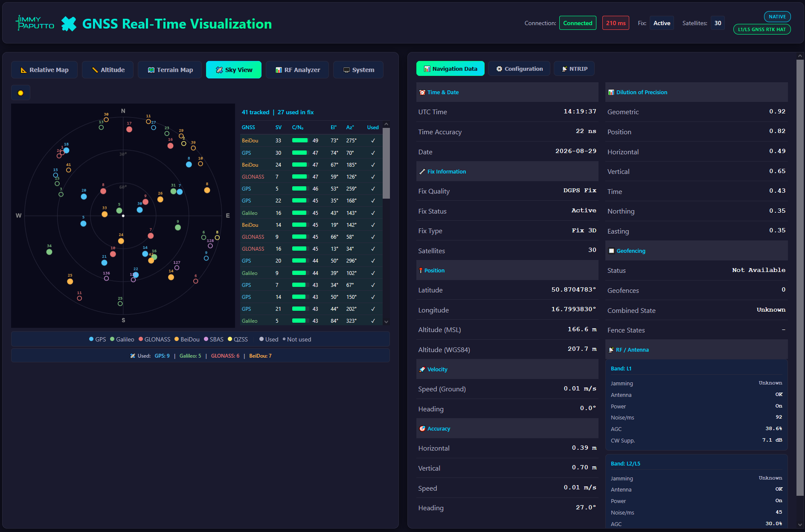Click the L1/L5 GNSS RTK HAT badge
This screenshot has width=805, height=532.
(x=762, y=29)
